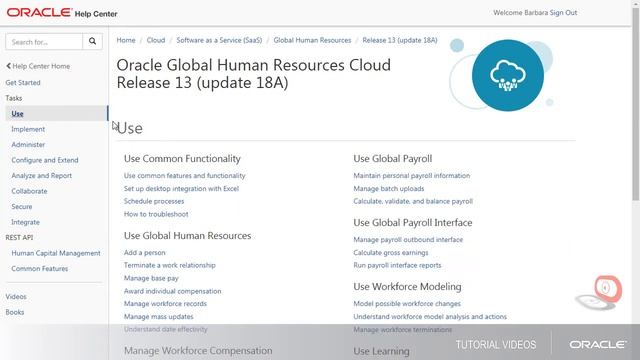This screenshot has width=640, height=360.
Task: Open Model possible workforce changes link
Action: (407, 304)
